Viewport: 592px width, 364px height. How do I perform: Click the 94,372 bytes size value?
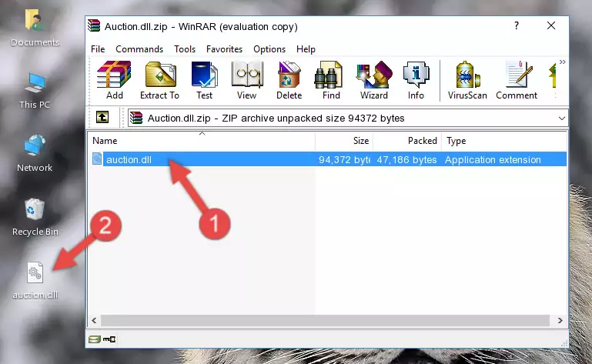[344, 160]
